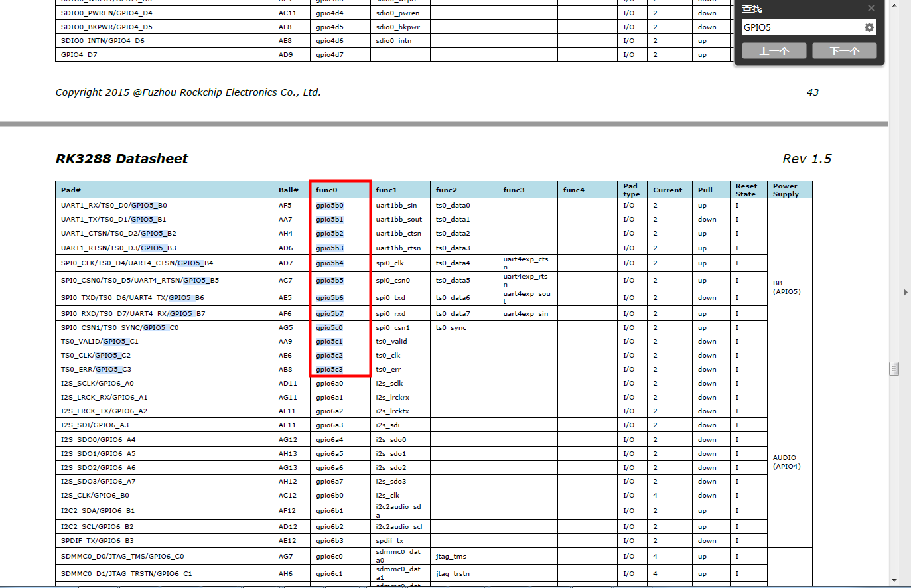Select pad name UART1_CTSN/TS0_D2/GPIO5_B2
Viewport: 911px width, 588px height.
[x=119, y=234]
